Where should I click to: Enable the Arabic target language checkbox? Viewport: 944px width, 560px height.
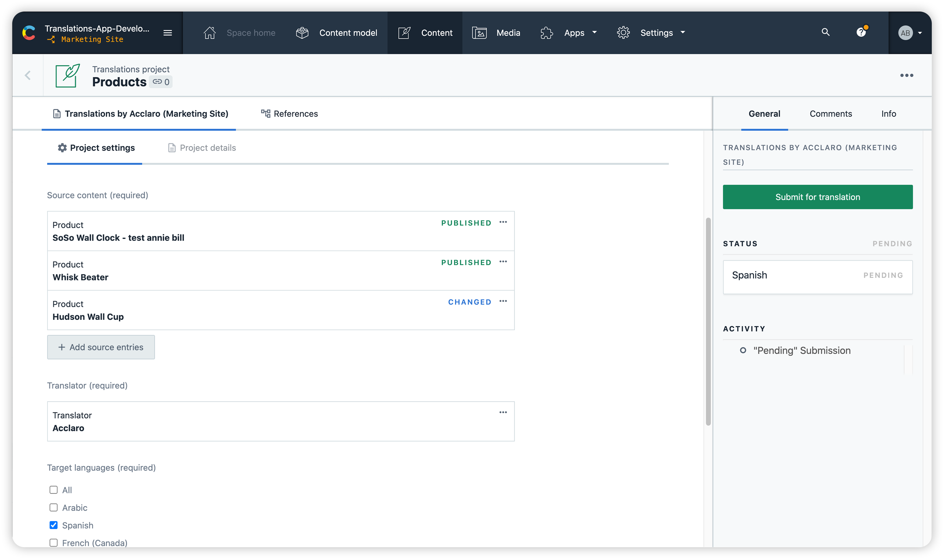tap(53, 507)
